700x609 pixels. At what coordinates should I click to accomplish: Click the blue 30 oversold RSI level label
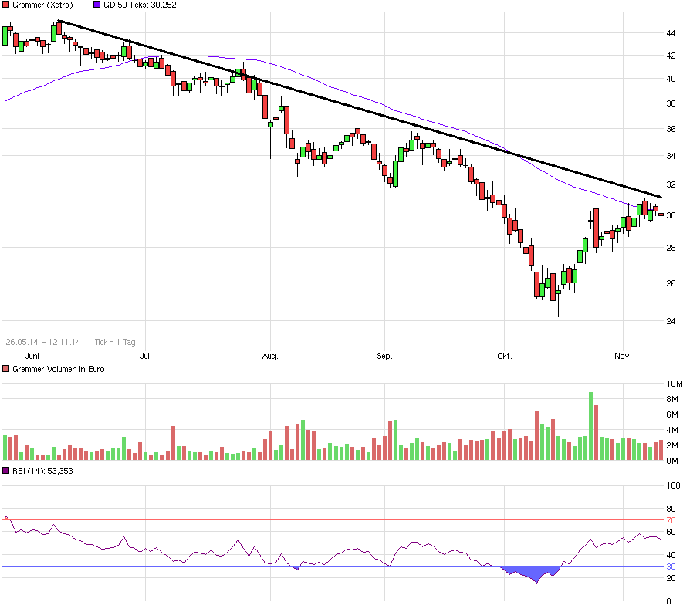tap(671, 567)
